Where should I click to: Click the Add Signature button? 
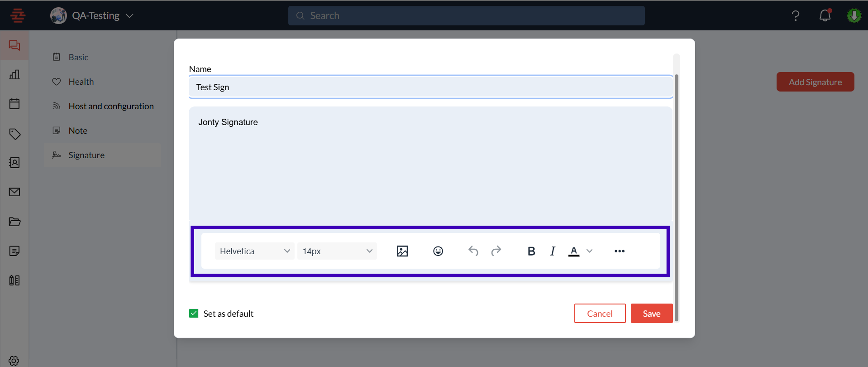[816, 82]
